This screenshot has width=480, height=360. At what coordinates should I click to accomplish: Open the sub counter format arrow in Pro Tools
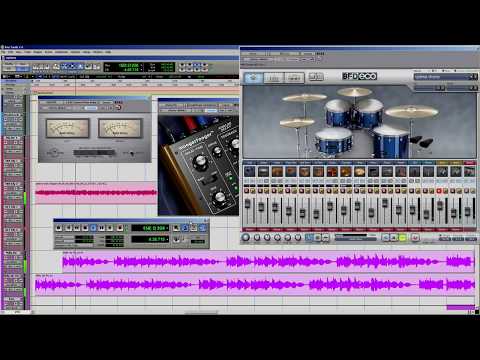[x=142, y=69]
